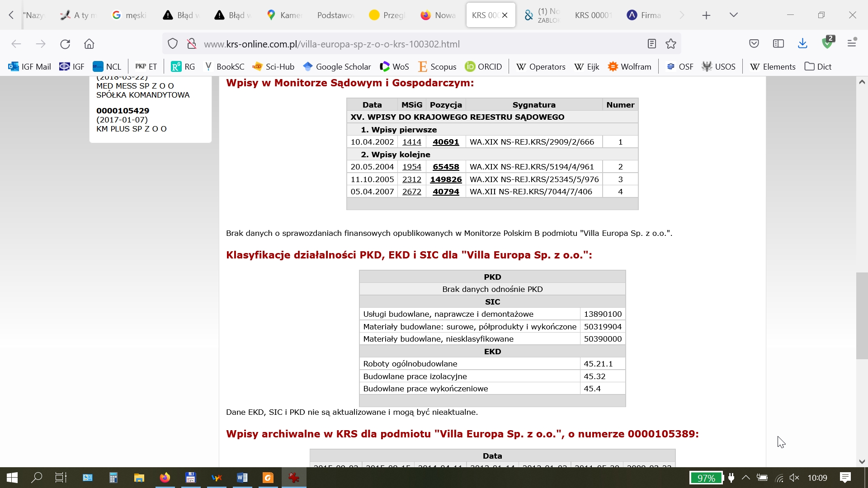The width and height of the screenshot is (868, 488).
Task: Open Task View on taskbar
Action: [61, 478]
